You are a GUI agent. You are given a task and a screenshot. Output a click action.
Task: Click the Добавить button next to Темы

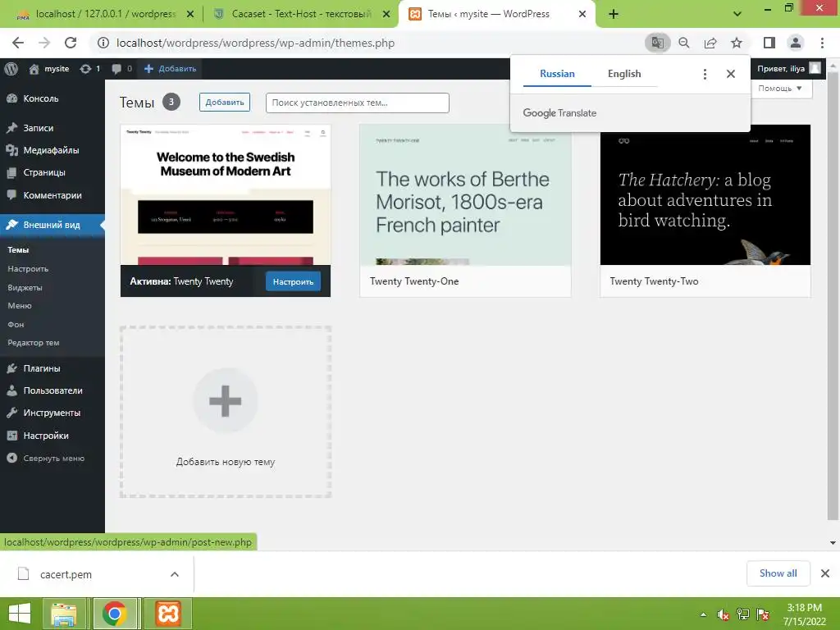(x=225, y=103)
